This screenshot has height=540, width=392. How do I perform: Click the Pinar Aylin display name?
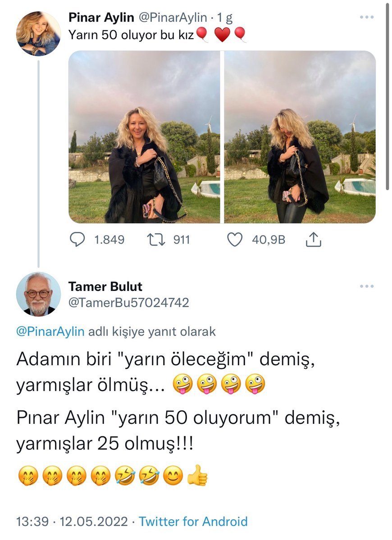click(x=101, y=17)
